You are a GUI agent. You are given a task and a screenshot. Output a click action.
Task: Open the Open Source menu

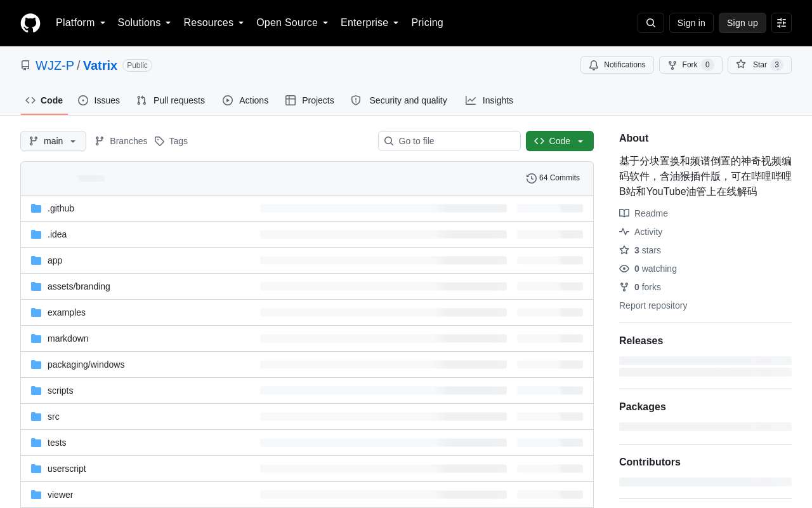point(292,23)
